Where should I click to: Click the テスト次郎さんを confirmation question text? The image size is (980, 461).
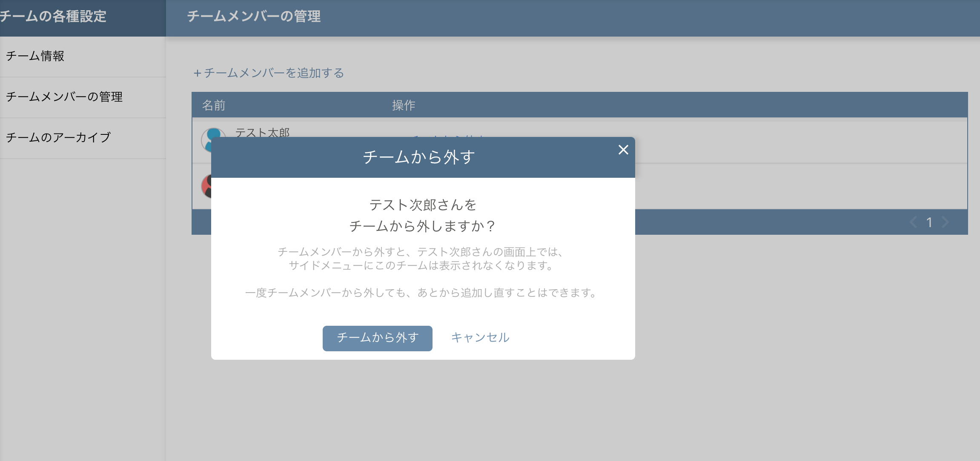tap(422, 205)
